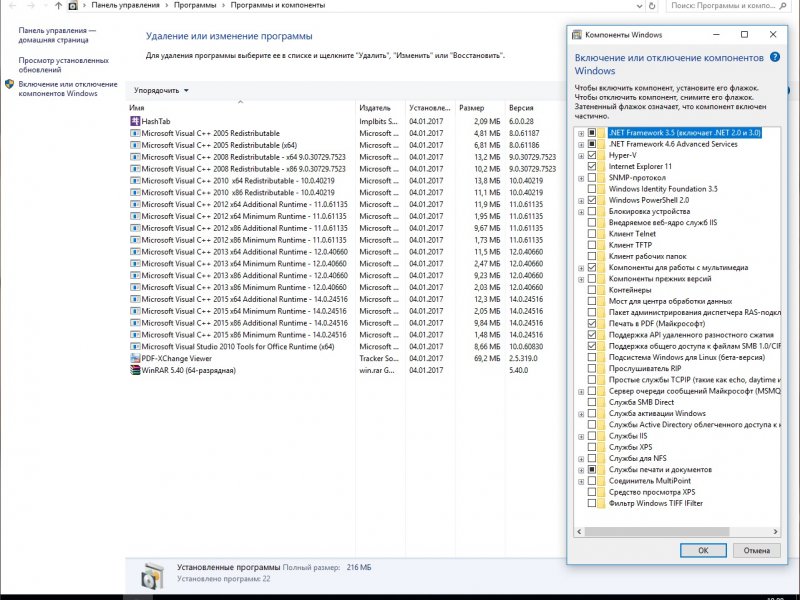This screenshot has height=600, width=800.
Task: Toggle Windows PowerShell 2.0 checkbox
Action: [x=592, y=200]
